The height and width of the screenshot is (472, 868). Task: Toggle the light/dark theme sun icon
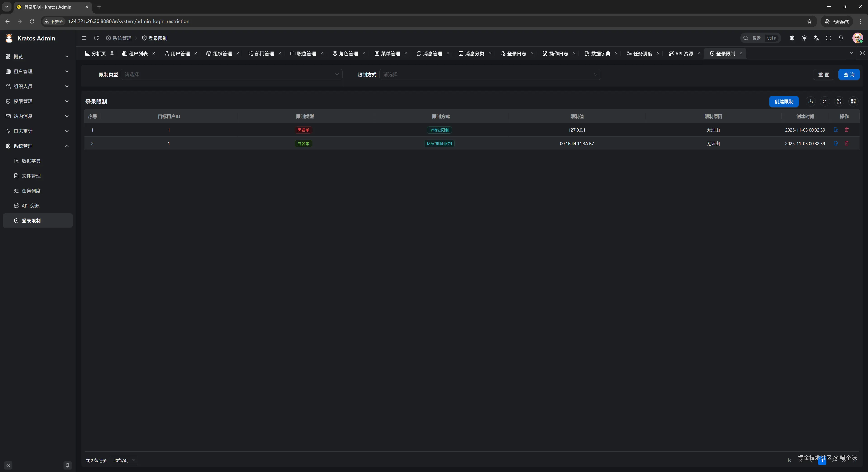click(804, 38)
